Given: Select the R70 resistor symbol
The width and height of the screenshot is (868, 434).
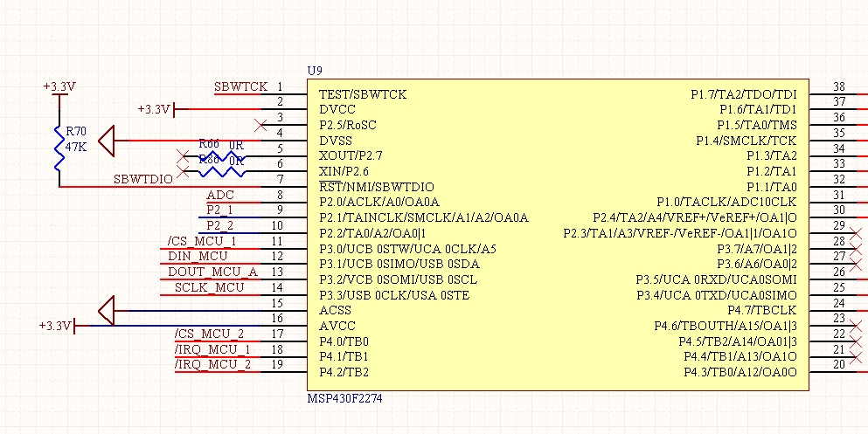Looking at the screenshot, I should [x=59, y=148].
